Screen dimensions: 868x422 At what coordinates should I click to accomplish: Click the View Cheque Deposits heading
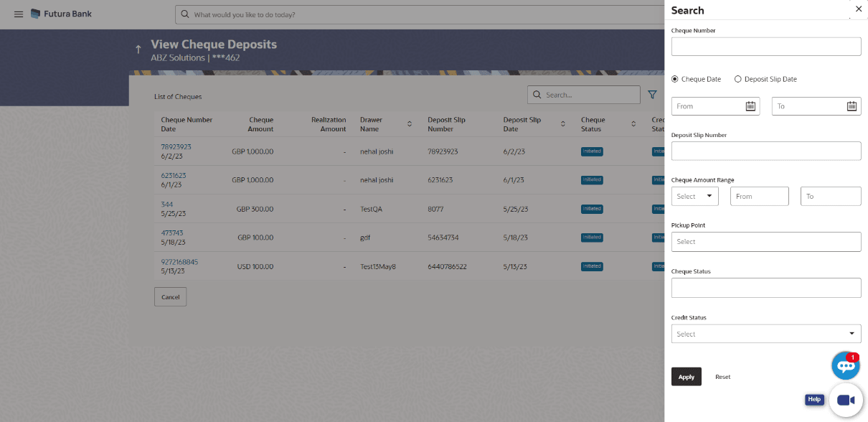click(x=214, y=44)
